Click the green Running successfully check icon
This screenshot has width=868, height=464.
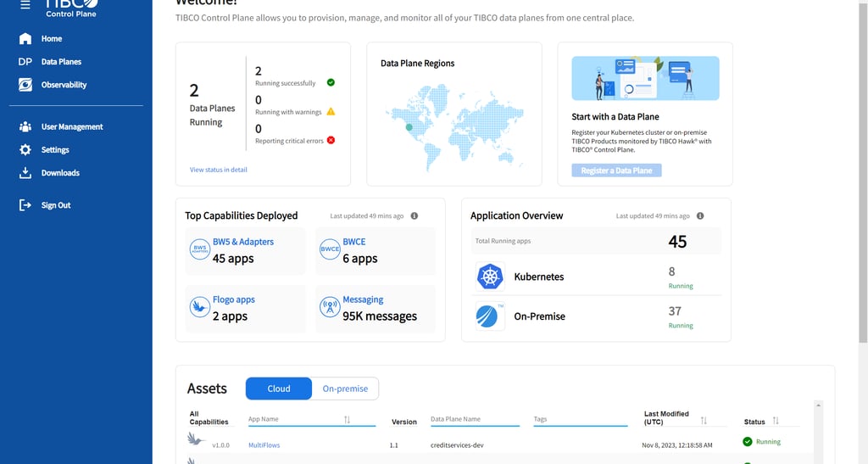coord(331,82)
